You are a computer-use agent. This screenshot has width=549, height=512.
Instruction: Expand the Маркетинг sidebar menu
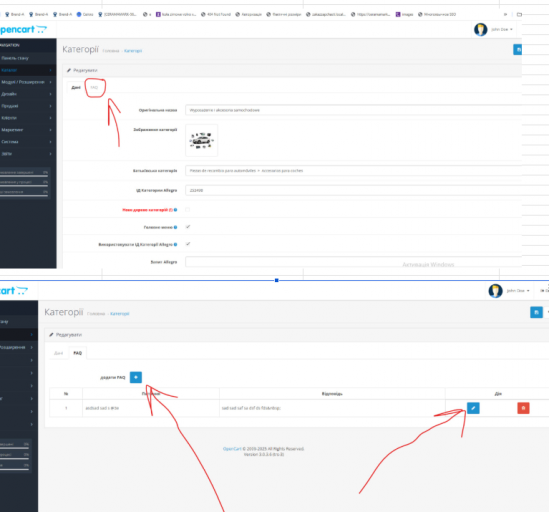click(x=28, y=130)
